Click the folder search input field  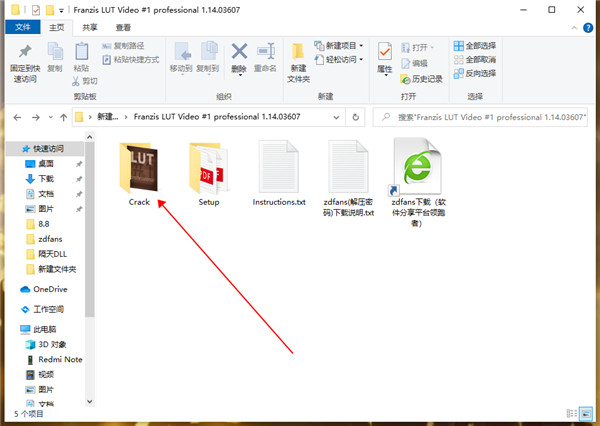tap(480, 117)
